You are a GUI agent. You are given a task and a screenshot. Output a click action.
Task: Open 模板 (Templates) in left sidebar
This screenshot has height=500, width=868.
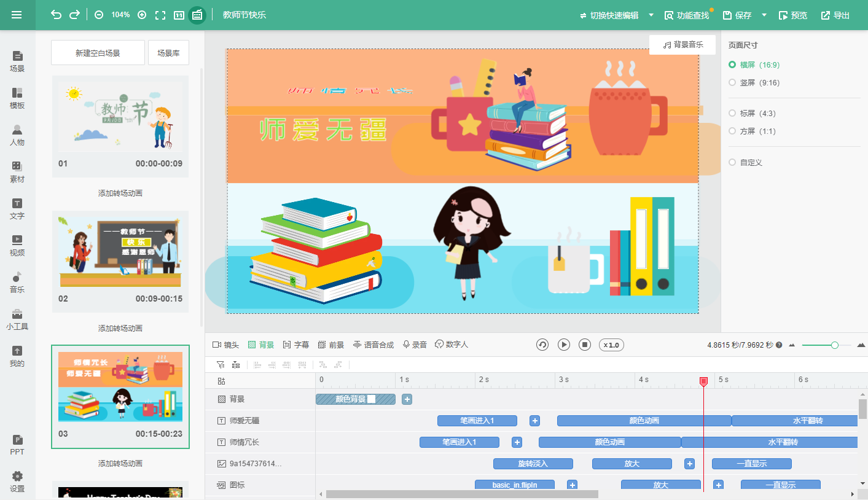tap(17, 98)
